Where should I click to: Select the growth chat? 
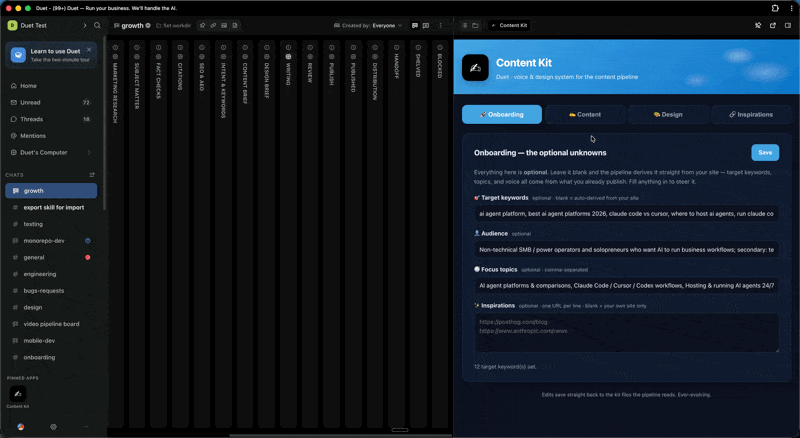[x=51, y=191]
